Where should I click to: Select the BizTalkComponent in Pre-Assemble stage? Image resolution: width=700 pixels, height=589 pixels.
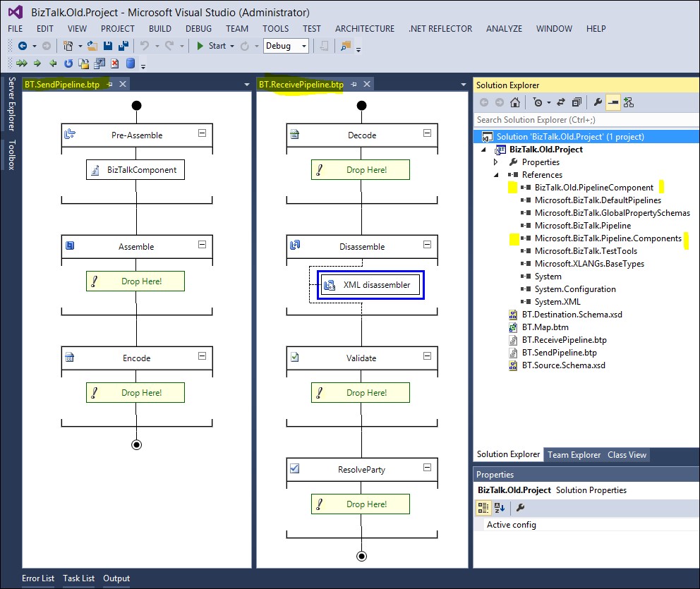tap(135, 169)
